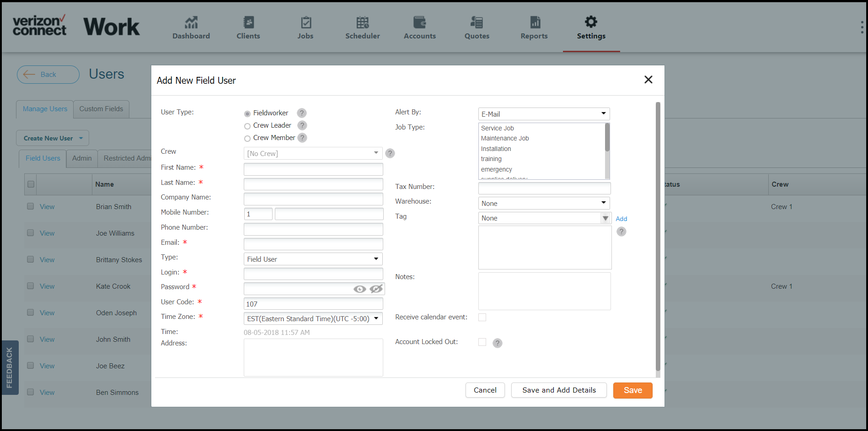Click the Save button
The height and width of the screenshot is (431, 868).
tap(633, 390)
